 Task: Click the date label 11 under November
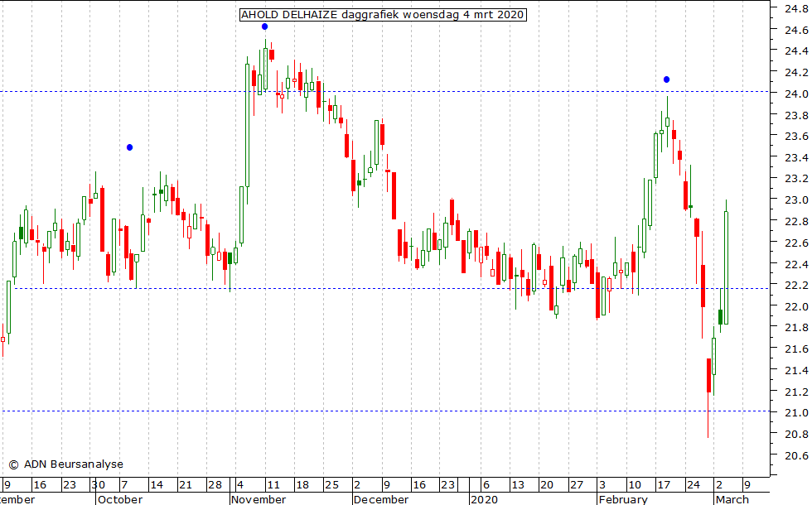point(273,485)
